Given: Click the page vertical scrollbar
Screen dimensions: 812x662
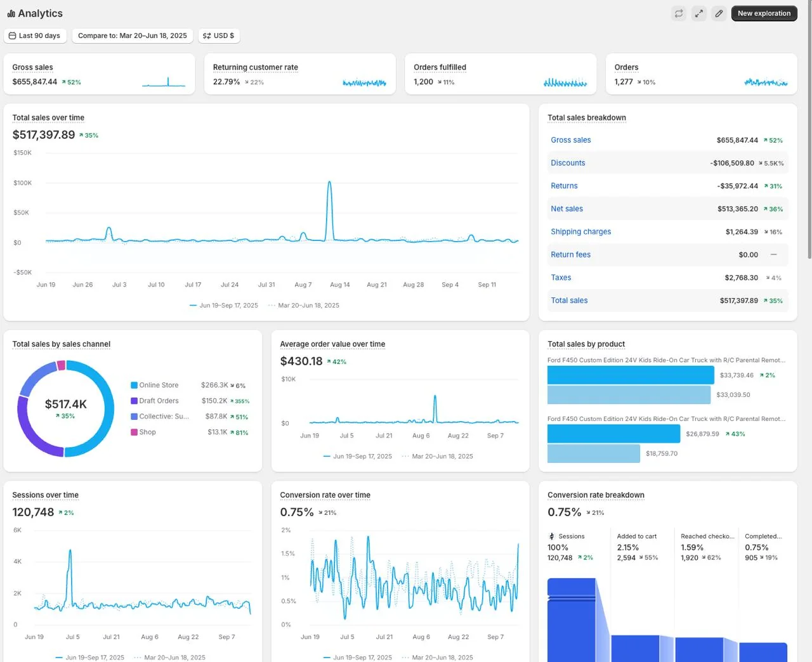Looking at the screenshot, I should click(809, 130).
